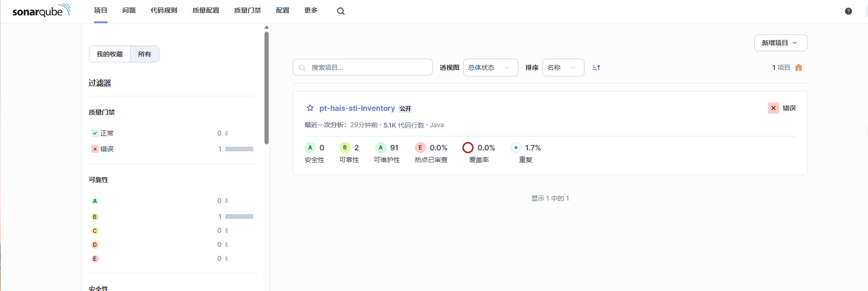Image resolution: width=868 pixels, height=291 pixels.
Task: Click the maintainability value 91
Action: click(394, 148)
